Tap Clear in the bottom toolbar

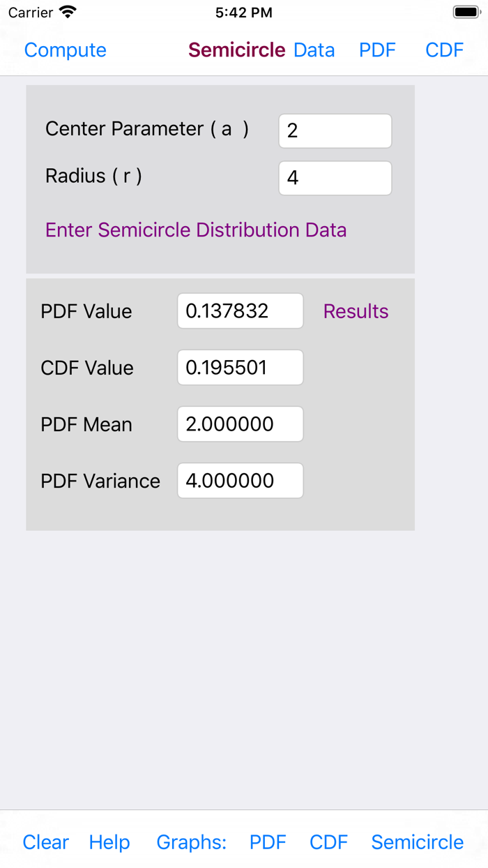coord(45,842)
